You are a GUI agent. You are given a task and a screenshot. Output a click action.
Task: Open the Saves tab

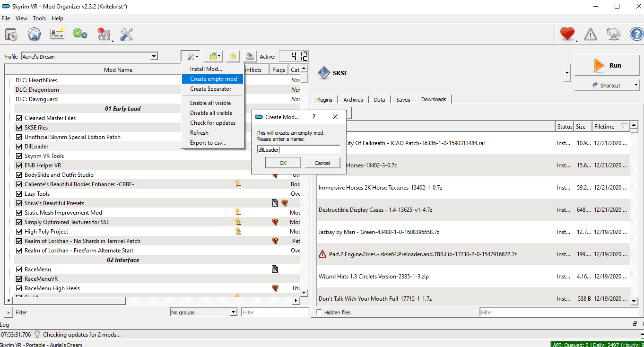pyautogui.click(x=403, y=100)
